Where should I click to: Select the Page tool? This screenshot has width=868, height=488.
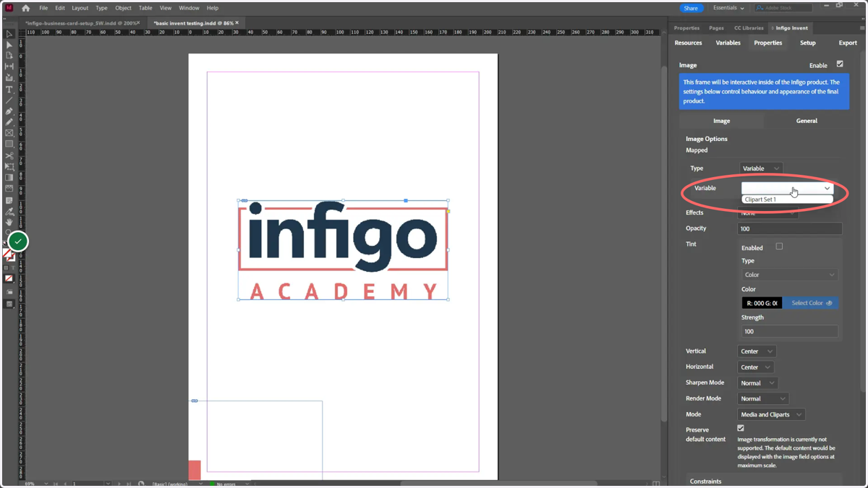click(x=9, y=56)
